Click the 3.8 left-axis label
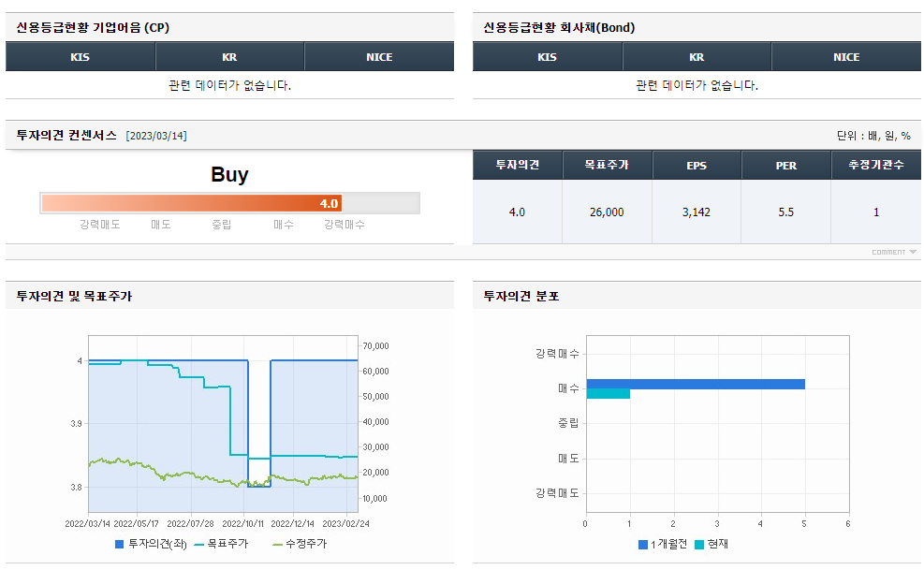This screenshot has width=924, height=570. coord(77,488)
